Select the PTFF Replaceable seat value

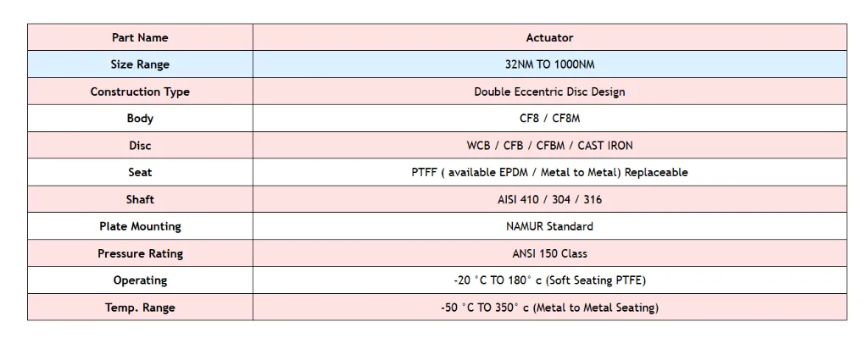pos(549,172)
